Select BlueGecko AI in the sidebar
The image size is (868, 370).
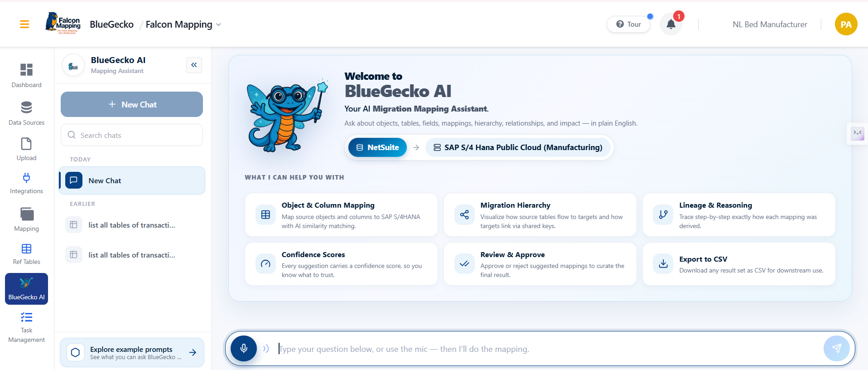(x=27, y=289)
